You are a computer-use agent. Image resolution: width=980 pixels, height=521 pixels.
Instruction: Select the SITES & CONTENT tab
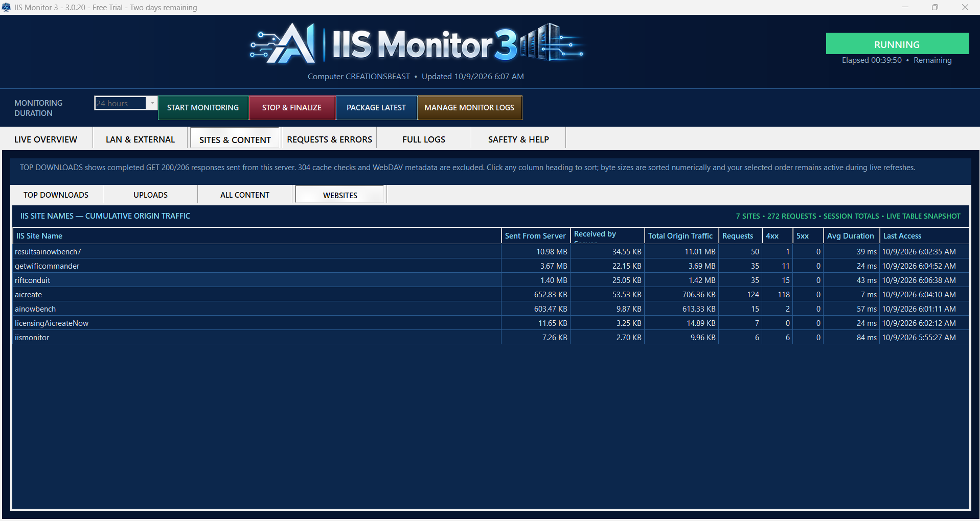(x=235, y=139)
